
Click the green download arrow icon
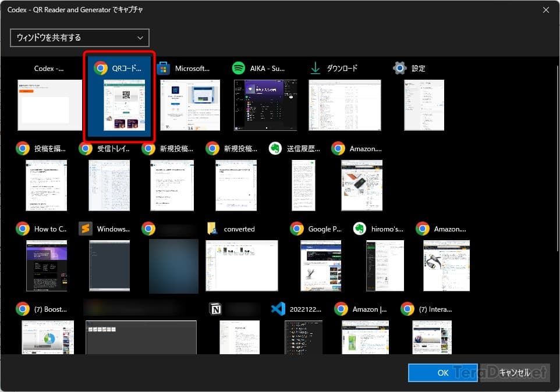[316, 68]
